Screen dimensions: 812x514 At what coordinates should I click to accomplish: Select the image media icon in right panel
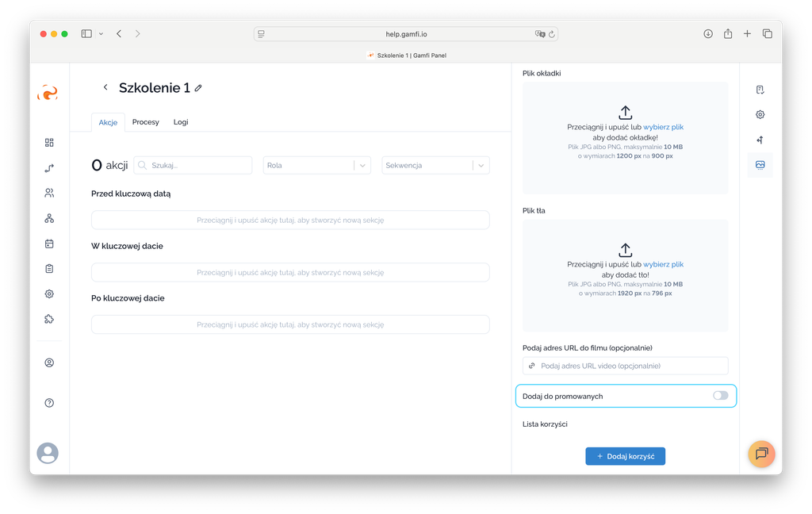[x=760, y=165]
